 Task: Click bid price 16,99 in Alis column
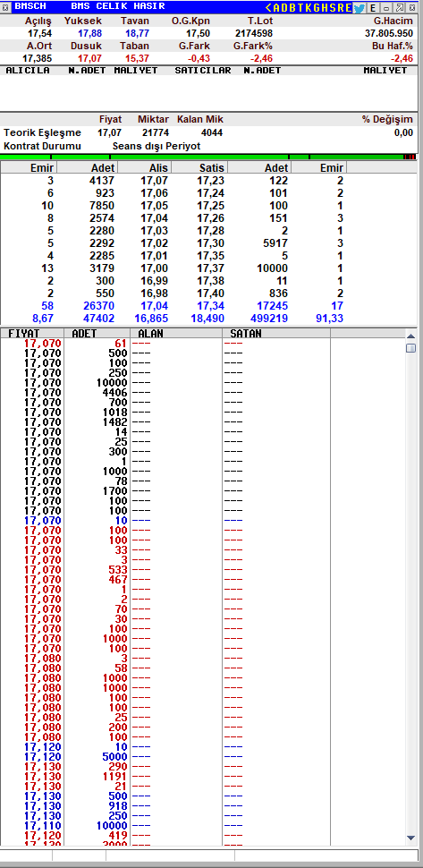tap(155, 281)
